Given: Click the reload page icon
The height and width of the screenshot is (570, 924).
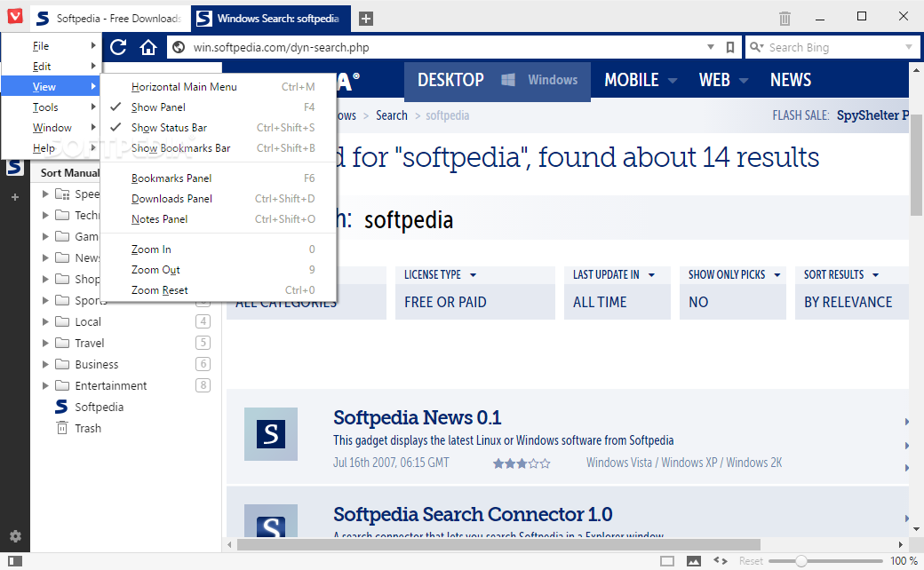Looking at the screenshot, I should [x=118, y=47].
